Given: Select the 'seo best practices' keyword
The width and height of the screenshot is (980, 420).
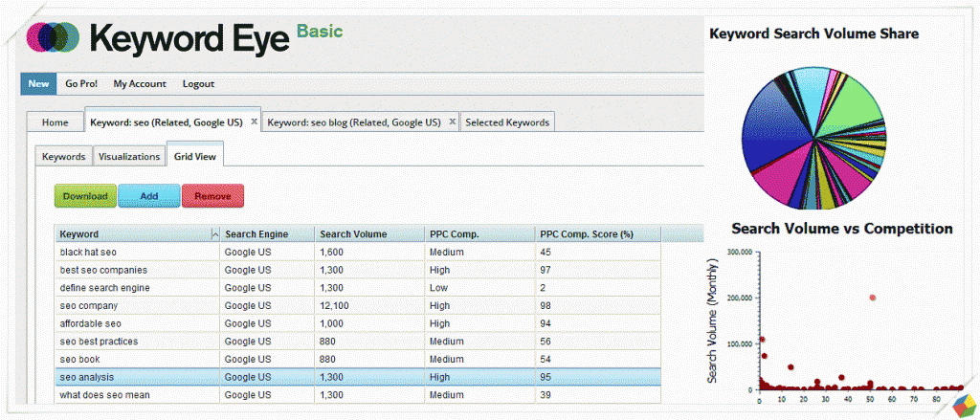Looking at the screenshot, I should 99,342.
